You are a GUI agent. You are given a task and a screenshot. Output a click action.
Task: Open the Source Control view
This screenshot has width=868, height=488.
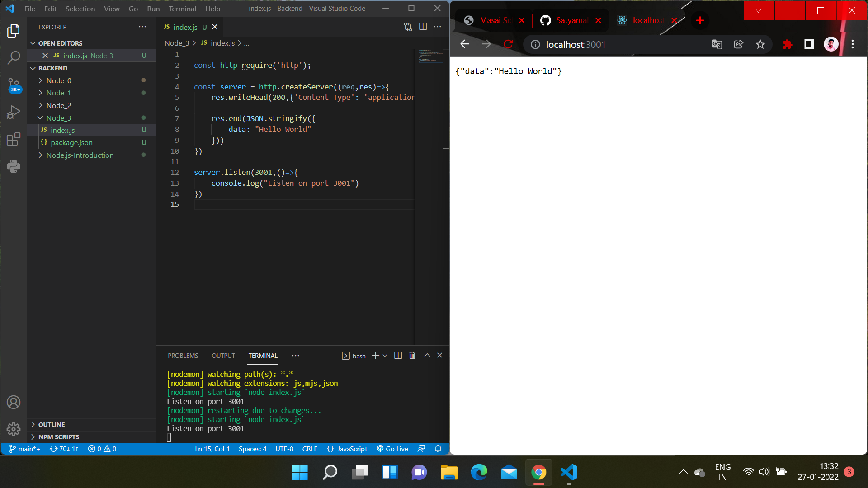(x=14, y=85)
